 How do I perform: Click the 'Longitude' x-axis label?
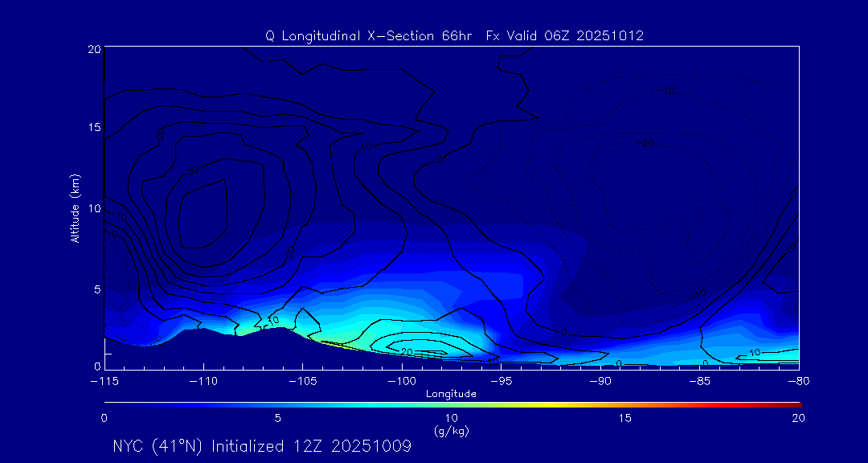(451, 394)
